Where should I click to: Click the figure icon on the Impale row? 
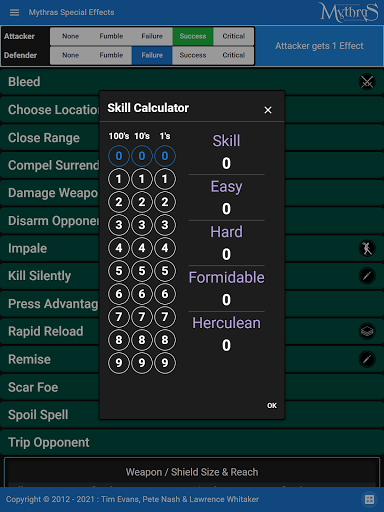point(367,248)
